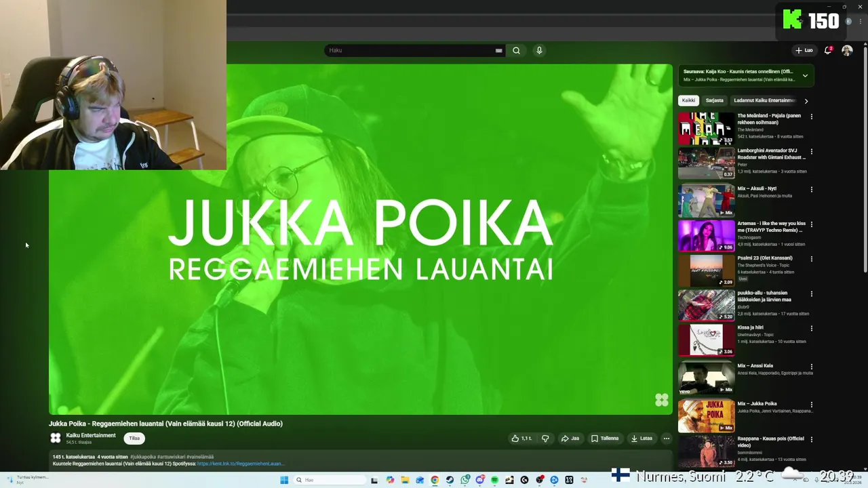
Task: Open more actions three-dot menu under video
Action: pyautogui.click(x=666, y=439)
